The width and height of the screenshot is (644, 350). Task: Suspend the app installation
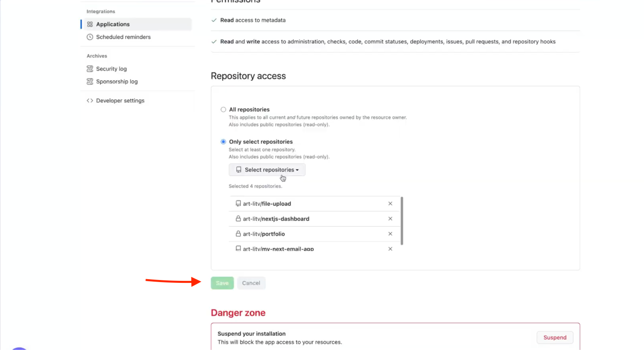point(555,338)
